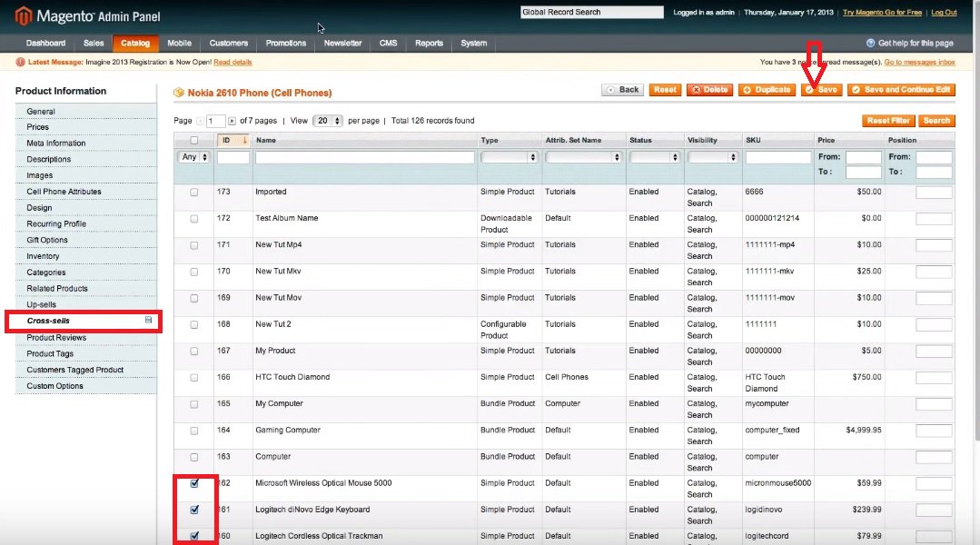Check the box for Test Album Name

[x=194, y=219]
